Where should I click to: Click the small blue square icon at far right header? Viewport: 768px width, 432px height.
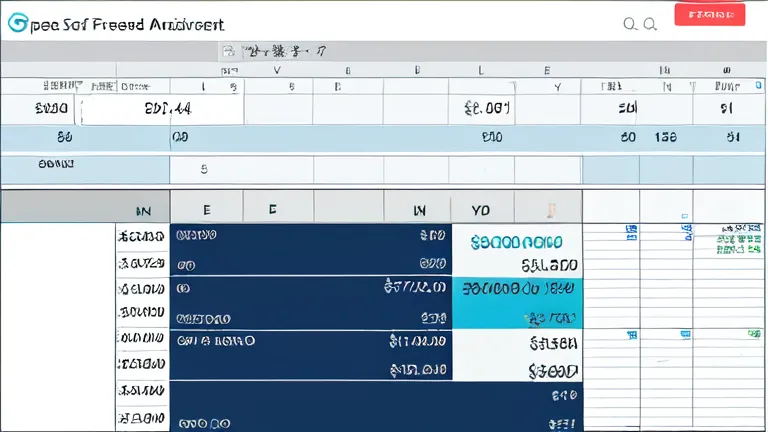click(x=759, y=85)
